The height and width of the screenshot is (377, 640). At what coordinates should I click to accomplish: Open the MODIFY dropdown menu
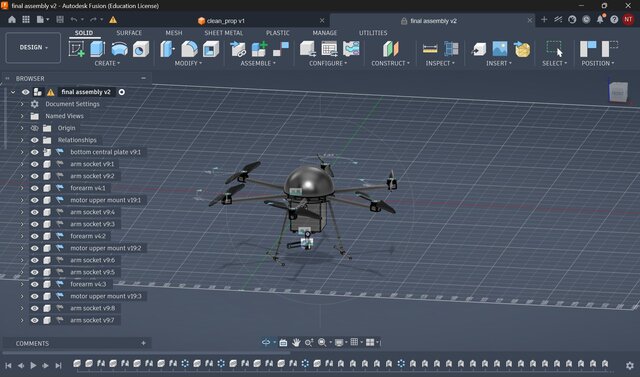tap(188, 63)
